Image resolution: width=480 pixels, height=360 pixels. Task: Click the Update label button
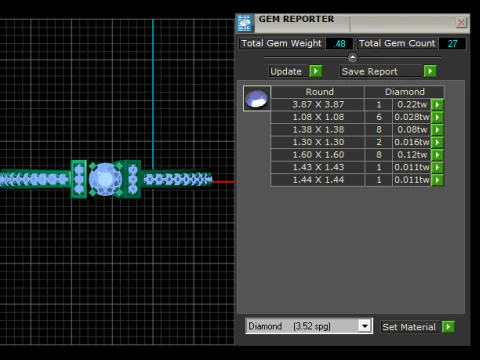[288, 71]
